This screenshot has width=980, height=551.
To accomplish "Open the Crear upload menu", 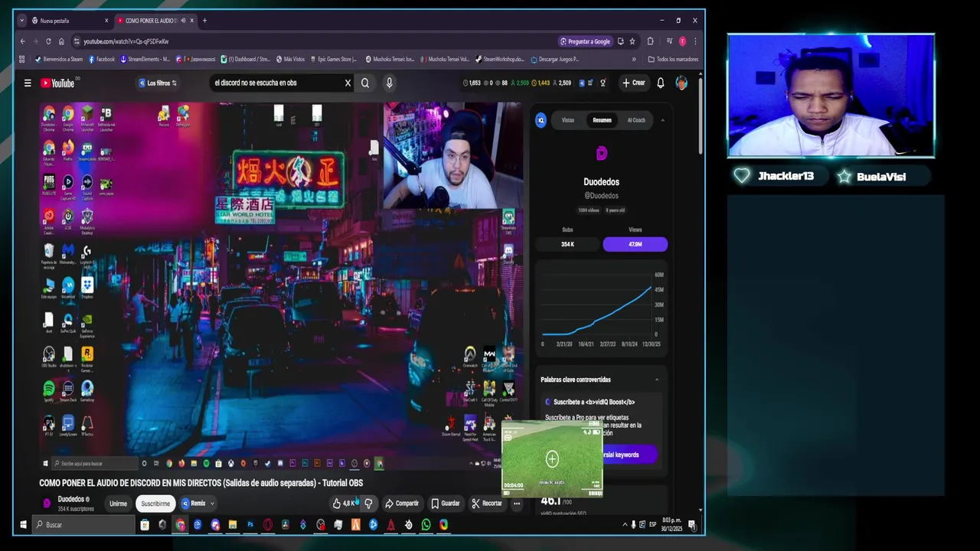I will [634, 83].
